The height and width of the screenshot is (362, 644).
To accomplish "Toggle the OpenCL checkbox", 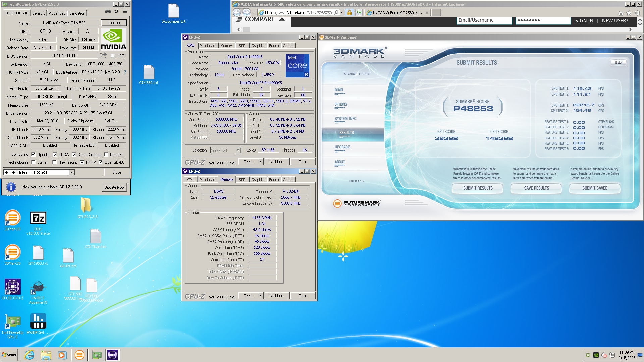I will click(33, 155).
